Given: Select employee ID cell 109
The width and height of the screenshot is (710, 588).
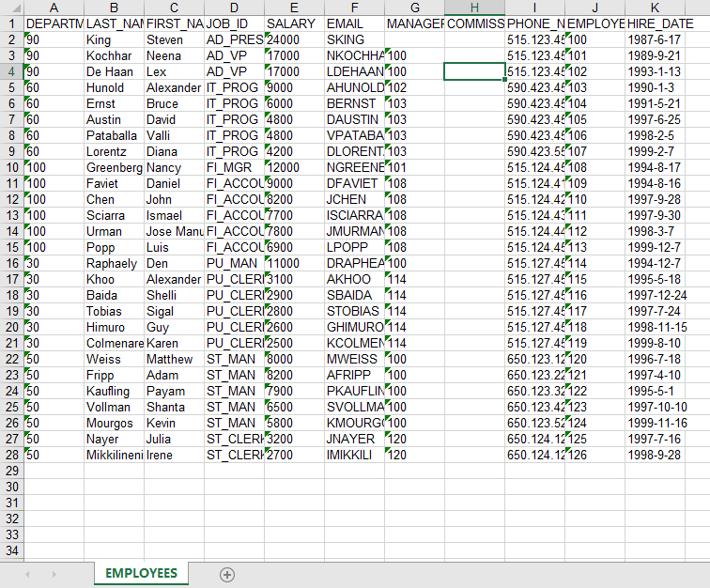Looking at the screenshot, I should (x=594, y=183).
